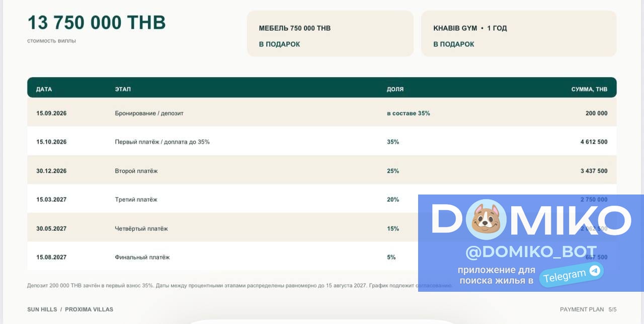Select the "стоимость виллы" caption
The image size is (644, 324).
(x=52, y=41)
